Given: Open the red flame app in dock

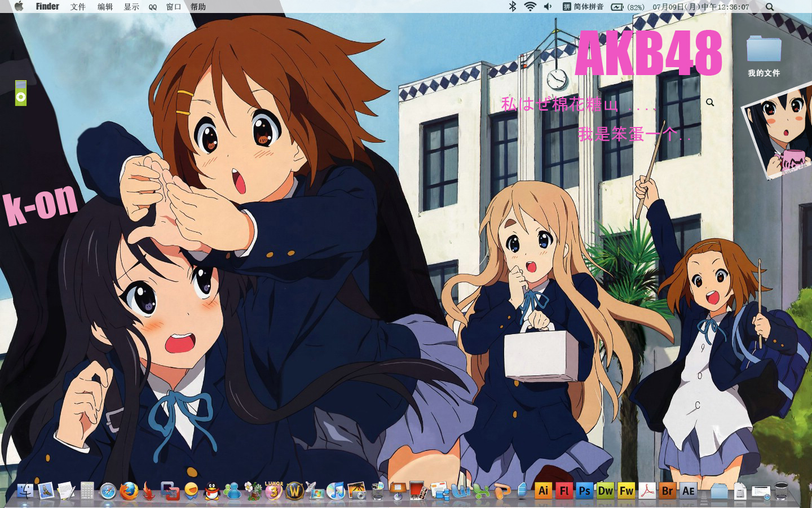Looking at the screenshot, I should (x=149, y=491).
